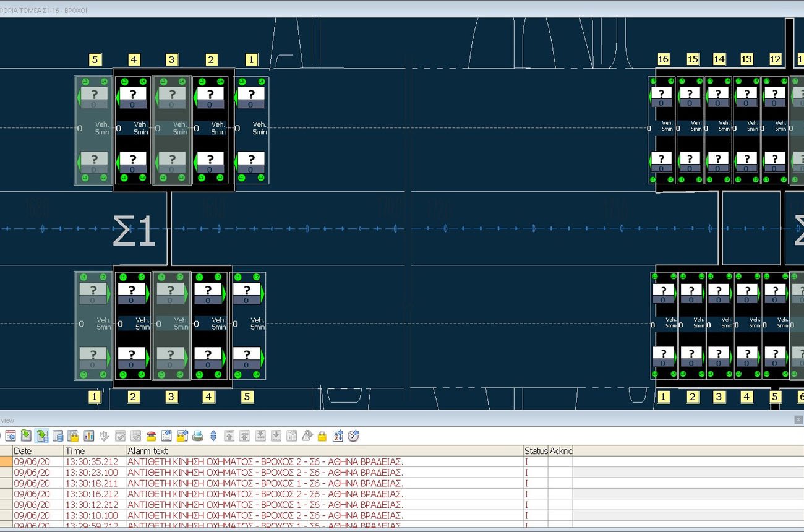Screen dimensions: 804x532
Task: Click the Status column header
Action: coord(535,451)
